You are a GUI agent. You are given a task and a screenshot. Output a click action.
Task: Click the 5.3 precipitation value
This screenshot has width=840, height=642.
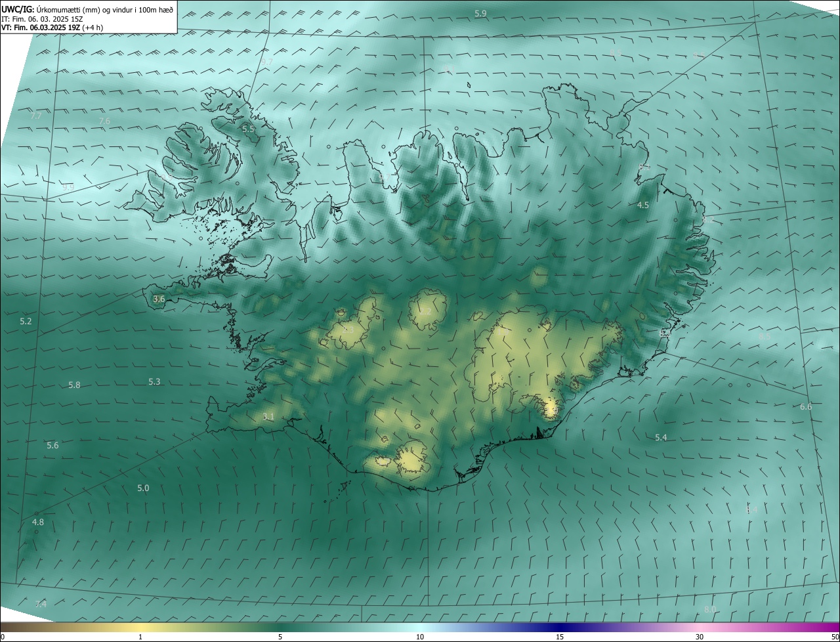pos(154,381)
